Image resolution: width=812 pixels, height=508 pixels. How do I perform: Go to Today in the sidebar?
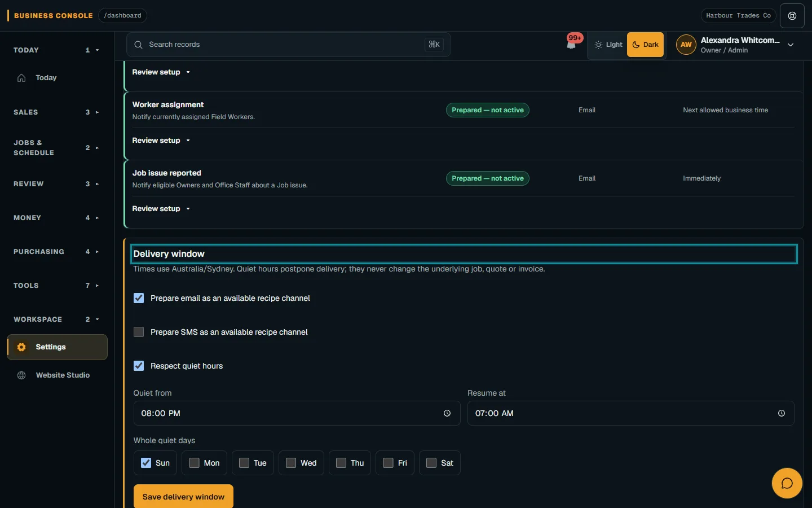[x=57, y=78]
